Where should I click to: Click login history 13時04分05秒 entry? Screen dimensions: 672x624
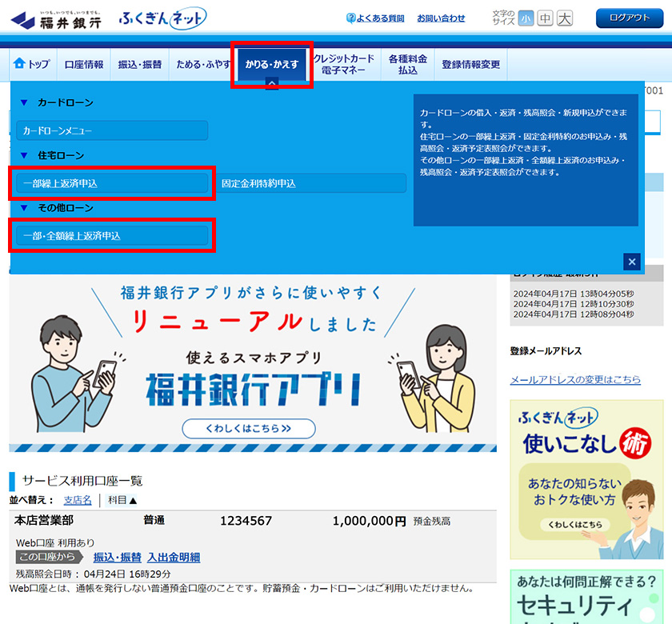[x=574, y=294]
